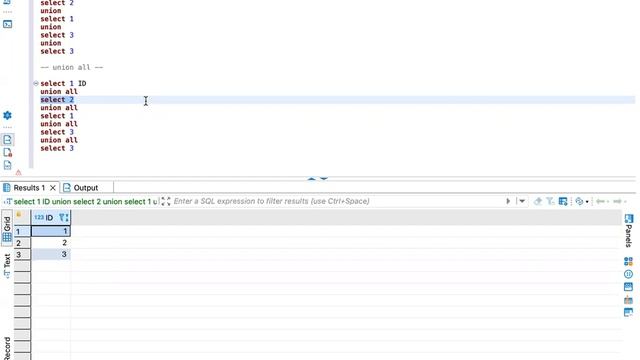Click the ID cell containing value 1
Viewport: 640px width, 360px height.
(x=51, y=231)
